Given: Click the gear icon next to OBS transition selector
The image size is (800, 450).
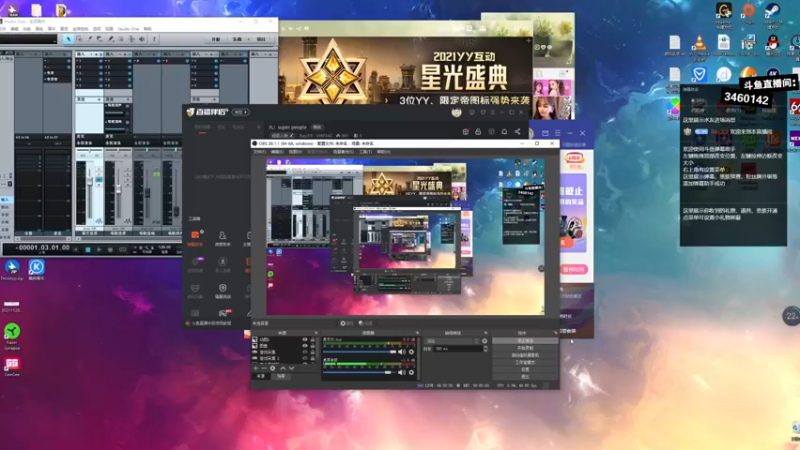Looking at the screenshot, I should point(485,341).
